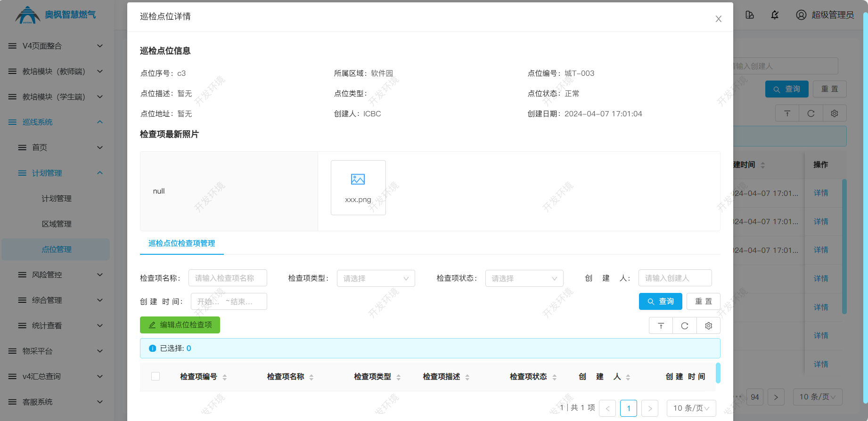
Task: Select 巡检点位检查项管理 tab
Action: point(181,243)
